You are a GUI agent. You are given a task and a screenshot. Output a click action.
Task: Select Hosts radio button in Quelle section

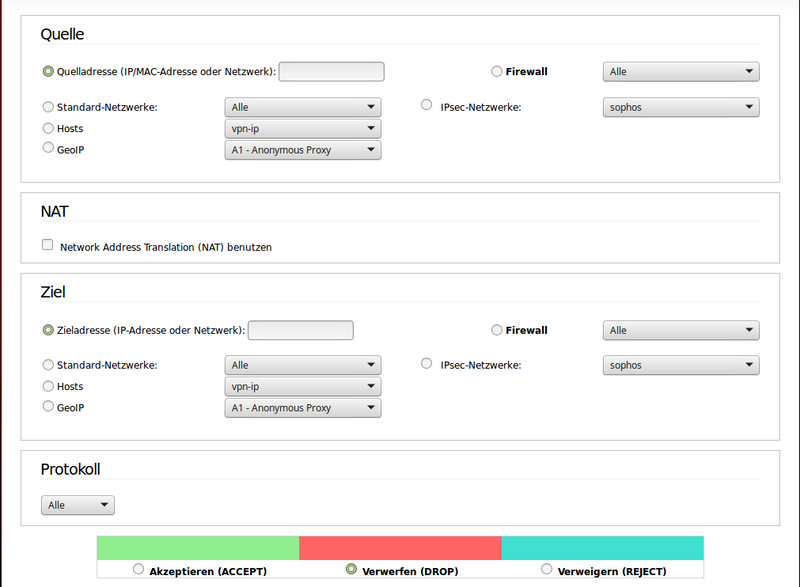(x=48, y=128)
